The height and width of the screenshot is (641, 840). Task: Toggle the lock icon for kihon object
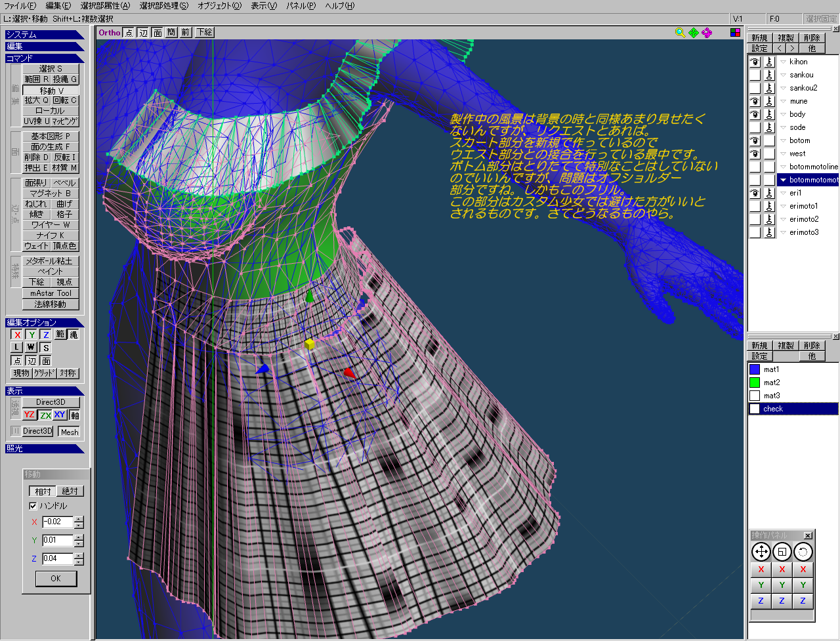pyautogui.click(x=769, y=62)
